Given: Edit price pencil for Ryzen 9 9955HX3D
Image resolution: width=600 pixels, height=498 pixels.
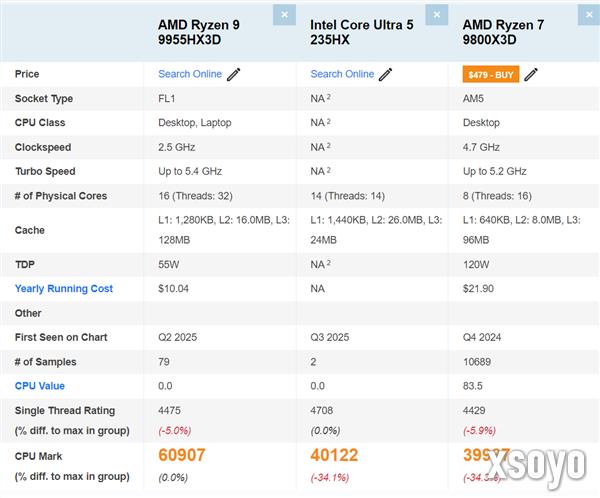Looking at the screenshot, I should [233, 74].
